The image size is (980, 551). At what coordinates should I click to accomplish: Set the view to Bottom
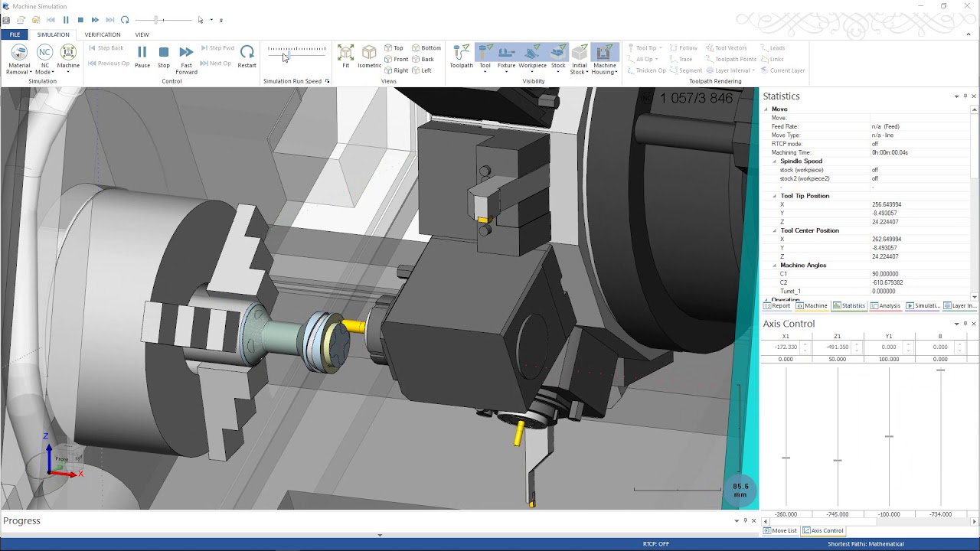pos(426,48)
